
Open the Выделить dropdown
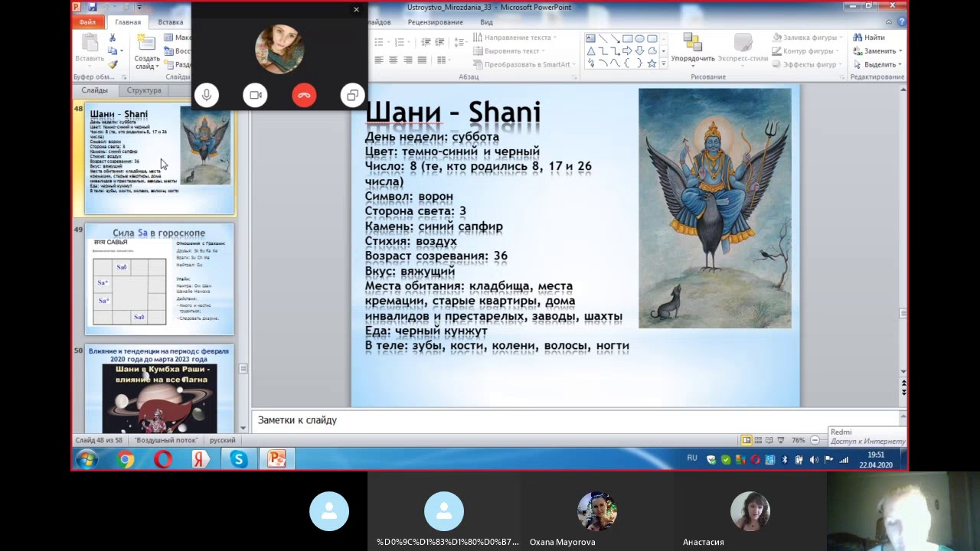tap(877, 65)
